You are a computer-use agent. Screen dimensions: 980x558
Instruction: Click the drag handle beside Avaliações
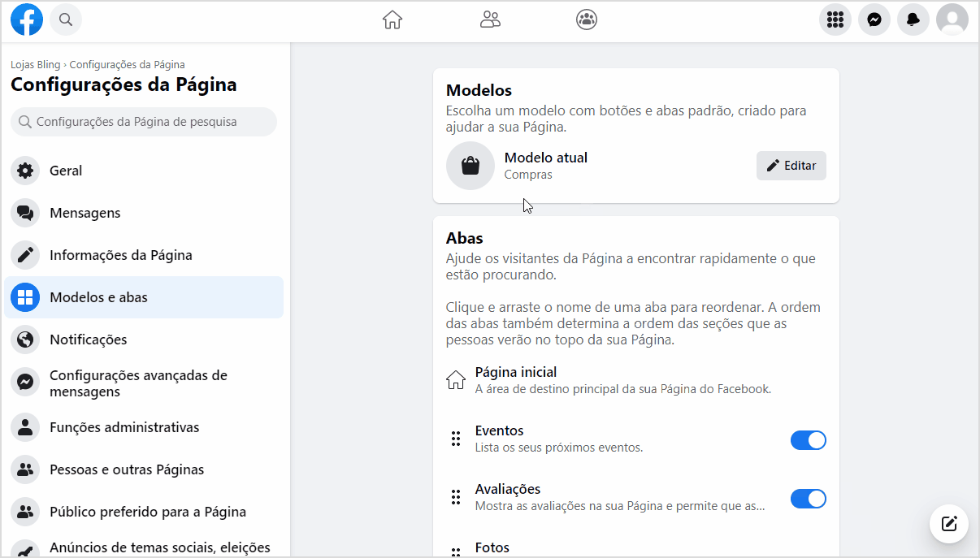[x=456, y=497]
